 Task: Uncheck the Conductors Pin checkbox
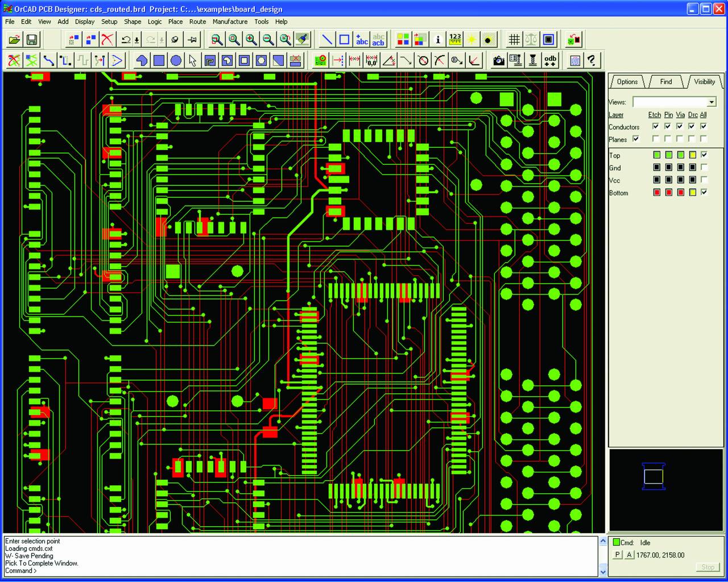[x=668, y=126]
